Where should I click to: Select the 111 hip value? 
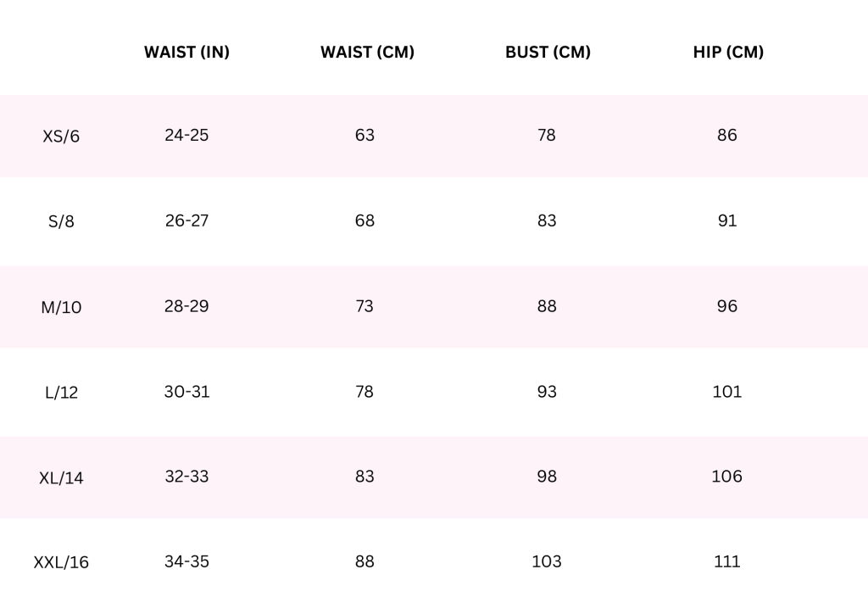pyautogui.click(x=727, y=561)
